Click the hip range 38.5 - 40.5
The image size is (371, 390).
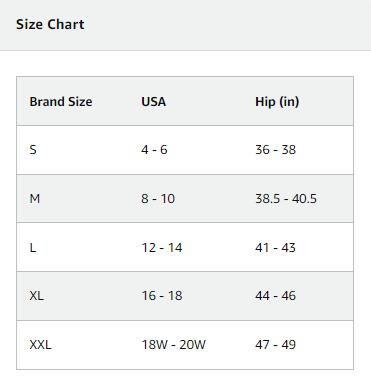[x=286, y=199]
